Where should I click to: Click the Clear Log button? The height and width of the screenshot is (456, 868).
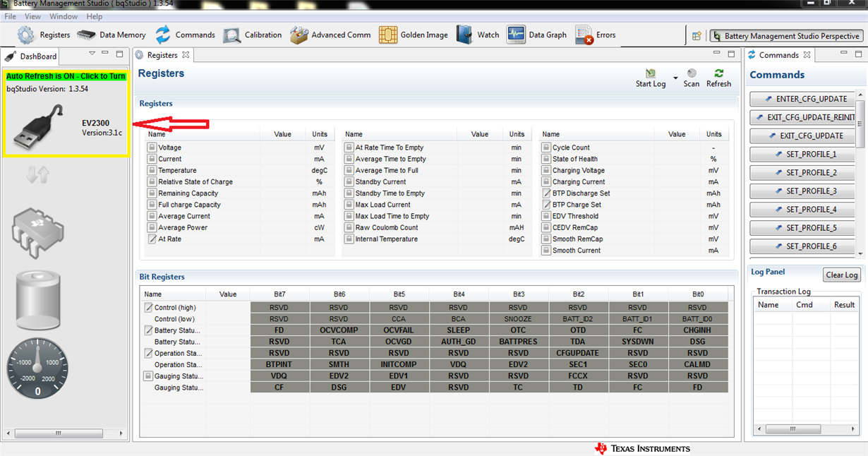(x=842, y=275)
